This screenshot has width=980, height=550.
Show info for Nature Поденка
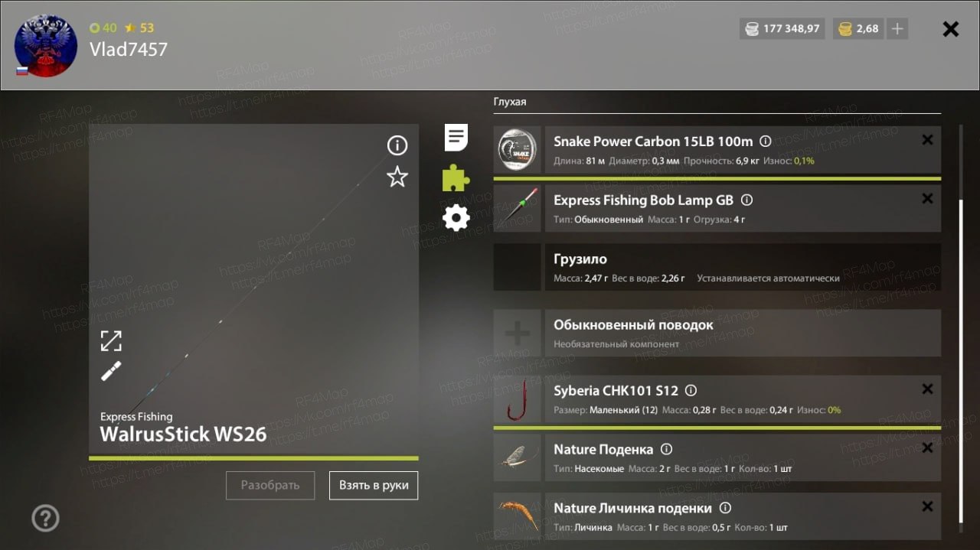pyautogui.click(x=666, y=449)
